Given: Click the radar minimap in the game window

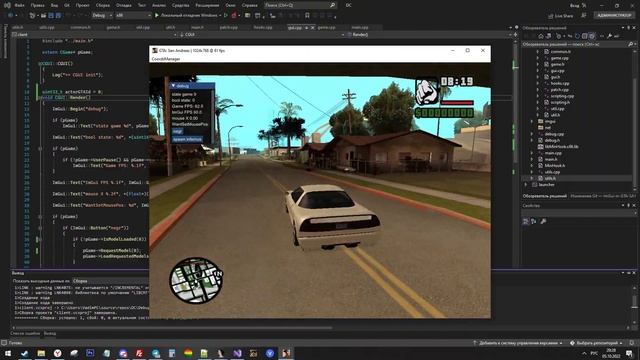Looking at the screenshot, I should click(196, 280).
